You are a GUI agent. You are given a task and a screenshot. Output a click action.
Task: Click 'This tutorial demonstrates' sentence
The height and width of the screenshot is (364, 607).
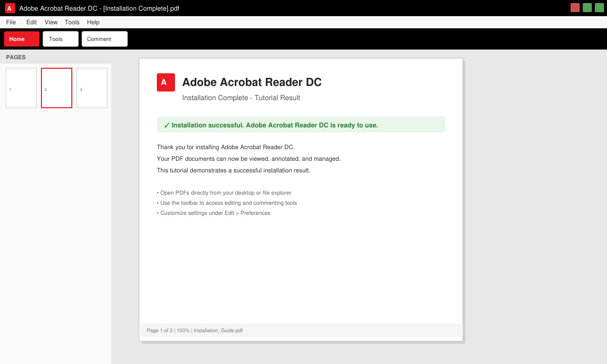click(234, 170)
